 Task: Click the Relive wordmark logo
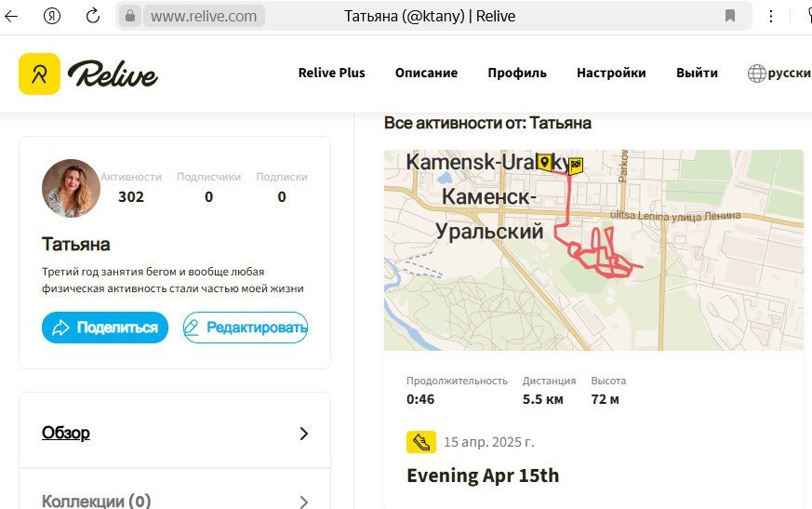[x=113, y=74]
